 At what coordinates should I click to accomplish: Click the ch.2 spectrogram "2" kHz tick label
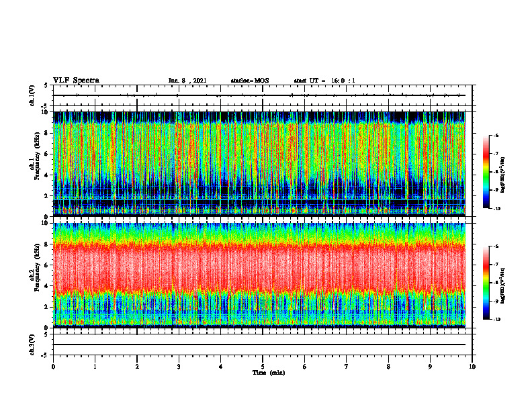(x=47, y=307)
